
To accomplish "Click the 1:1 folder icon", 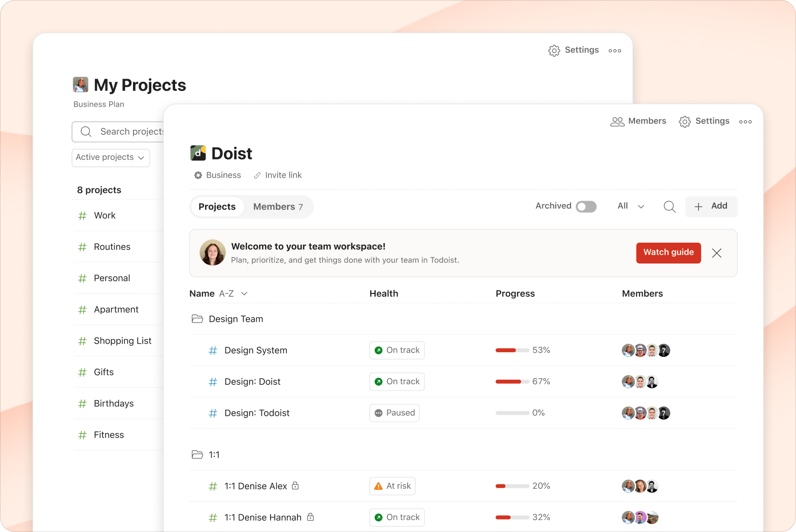I will [197, 454].
